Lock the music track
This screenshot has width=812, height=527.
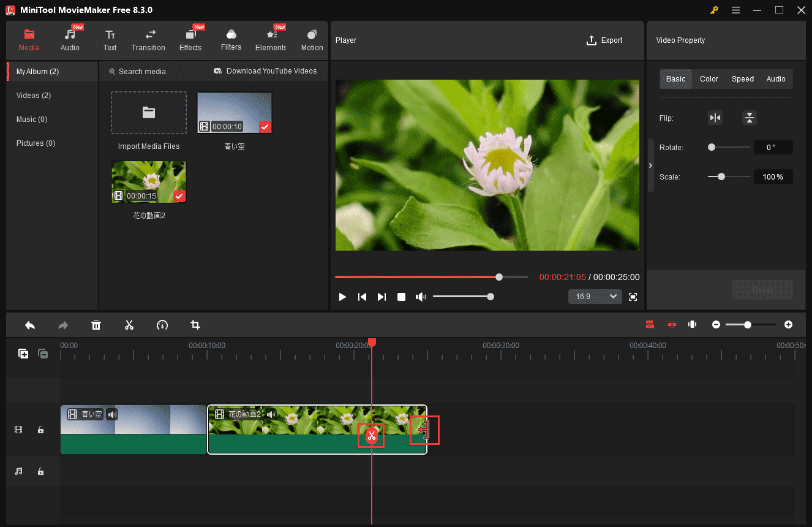point(40,471)
